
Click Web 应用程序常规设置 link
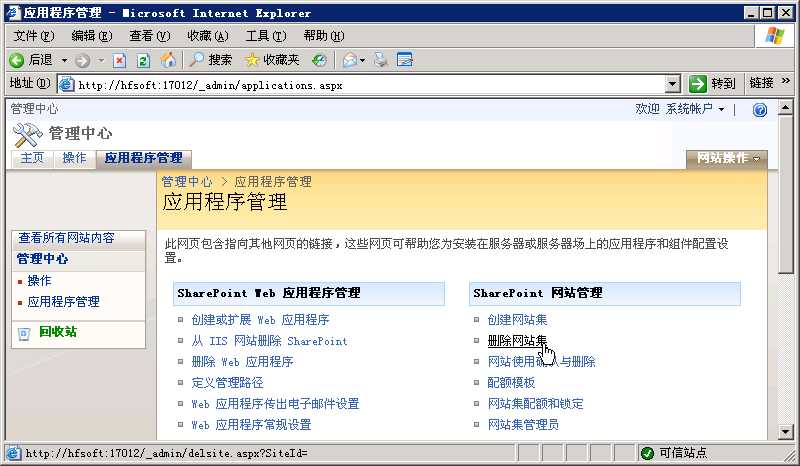click(x=252, y=425)
